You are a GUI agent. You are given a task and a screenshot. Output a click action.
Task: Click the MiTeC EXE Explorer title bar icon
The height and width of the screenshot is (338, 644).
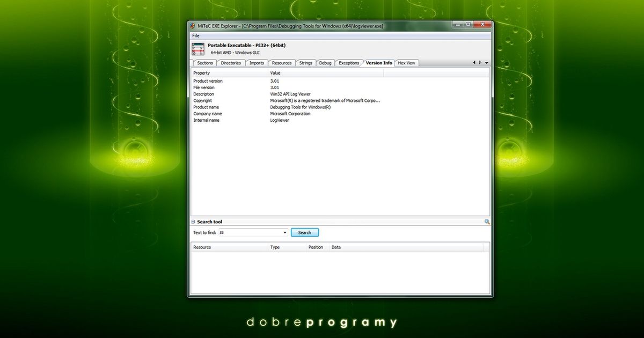(192, 26)
